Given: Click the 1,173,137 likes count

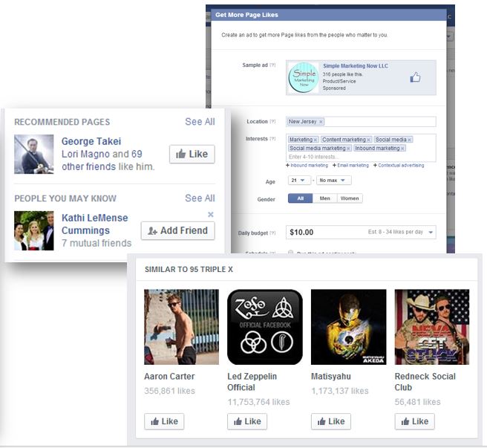Looking at the screenshot, I should coord(340,391).
